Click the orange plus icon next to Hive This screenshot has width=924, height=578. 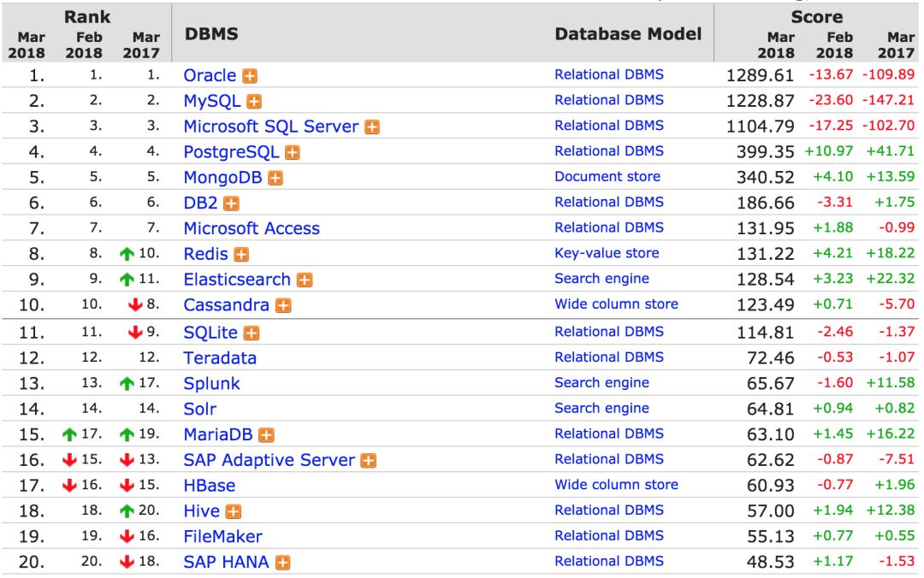pos(234,512)
